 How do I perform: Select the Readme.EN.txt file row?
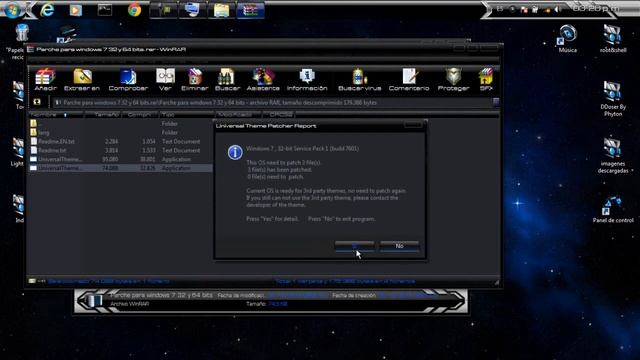120,141
